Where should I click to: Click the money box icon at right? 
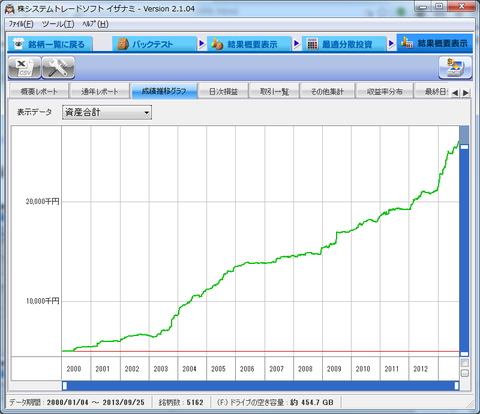455,68
